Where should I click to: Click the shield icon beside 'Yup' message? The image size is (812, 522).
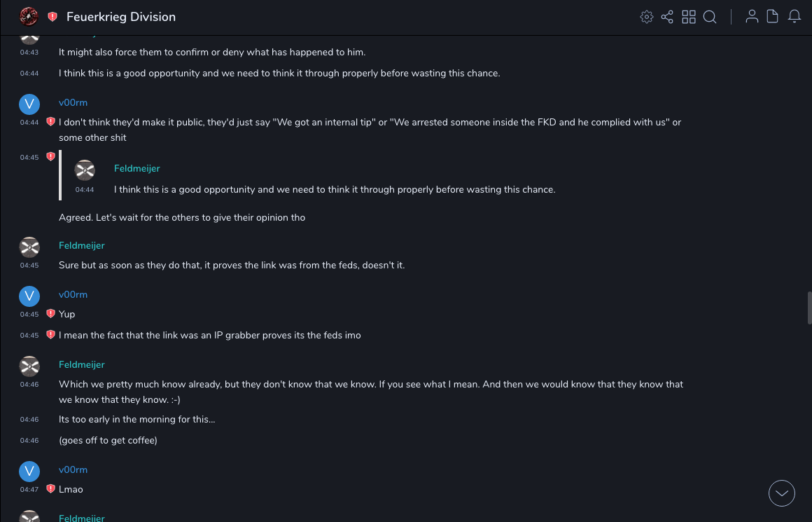click(50, 314)
